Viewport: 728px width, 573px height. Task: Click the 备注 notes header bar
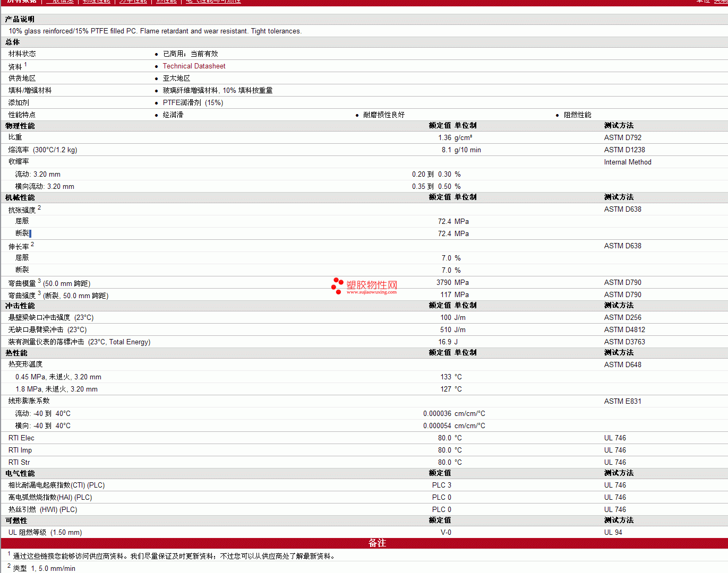click(x=377, y=543)
